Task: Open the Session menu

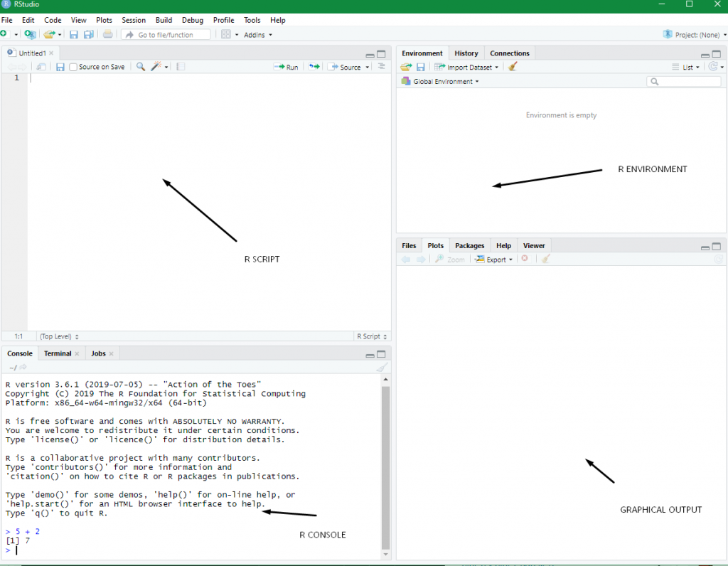Action: click(134, 20)
